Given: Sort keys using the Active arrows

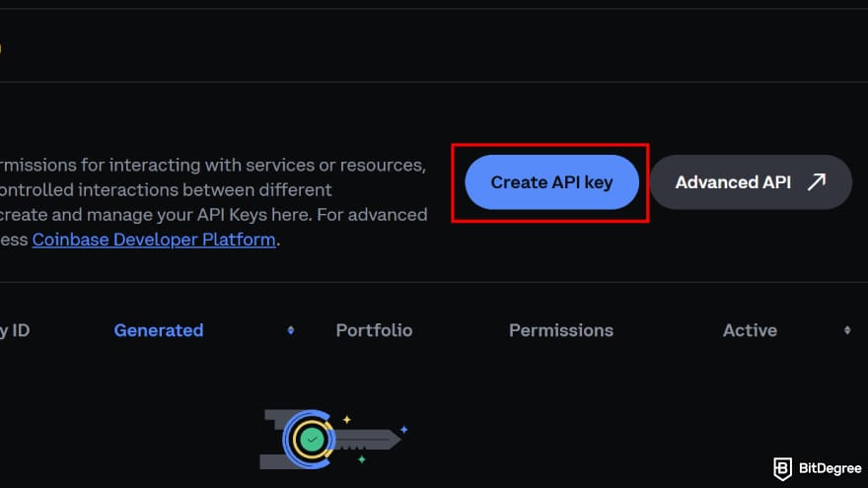Looking at the screenshot, I should (x=847, y=330).
